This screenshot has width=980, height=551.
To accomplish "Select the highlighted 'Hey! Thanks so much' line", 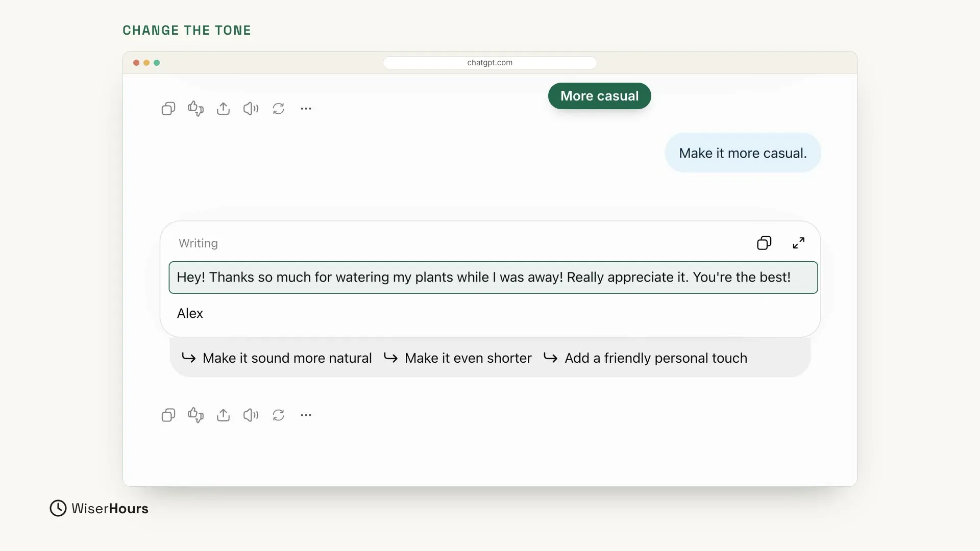I will point(493,278).
